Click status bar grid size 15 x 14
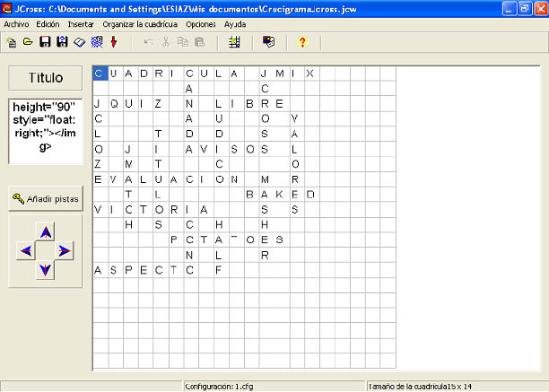 420,387
